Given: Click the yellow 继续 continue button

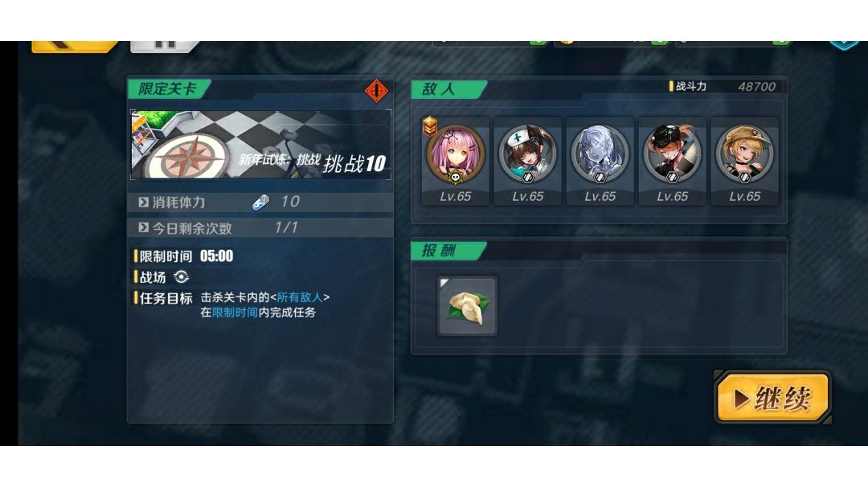Looking at the screenshot, I should [773, 398].
